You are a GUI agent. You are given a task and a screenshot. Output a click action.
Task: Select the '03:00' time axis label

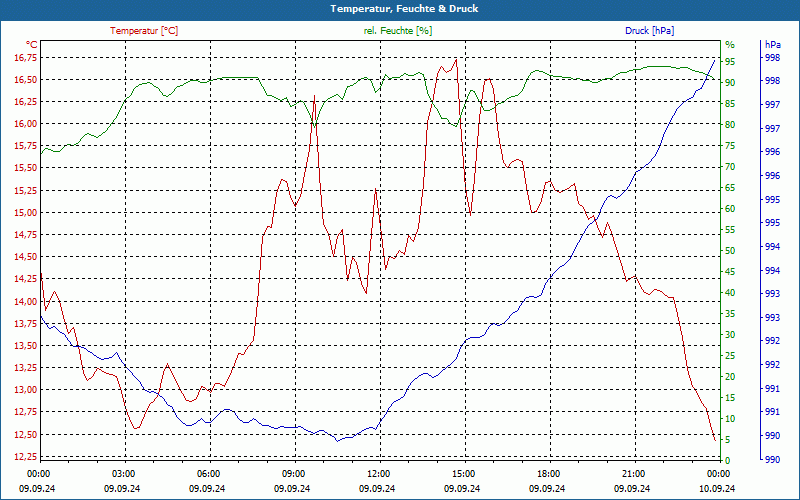[123, 473]
